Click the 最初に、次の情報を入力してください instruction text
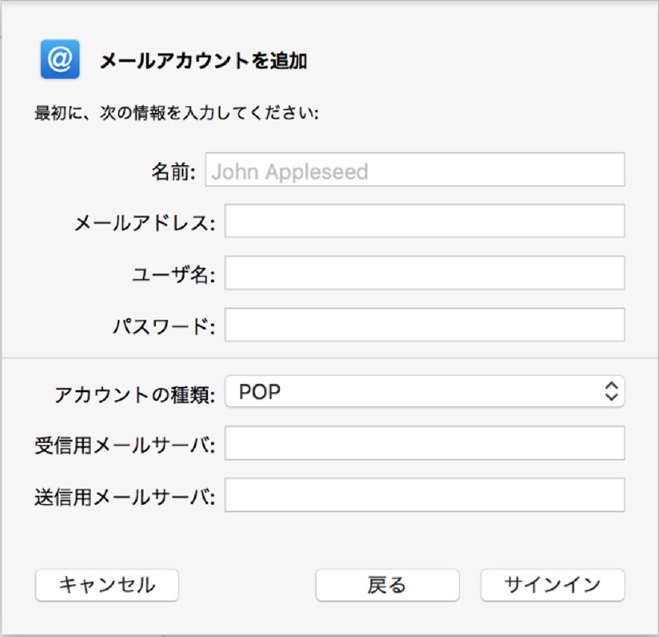The height and width of the screenshot is (637, 659). (177, 113)
